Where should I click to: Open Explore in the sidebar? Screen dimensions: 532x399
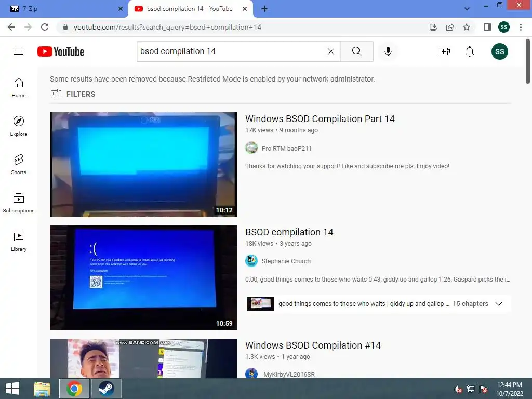click(19, 126)
